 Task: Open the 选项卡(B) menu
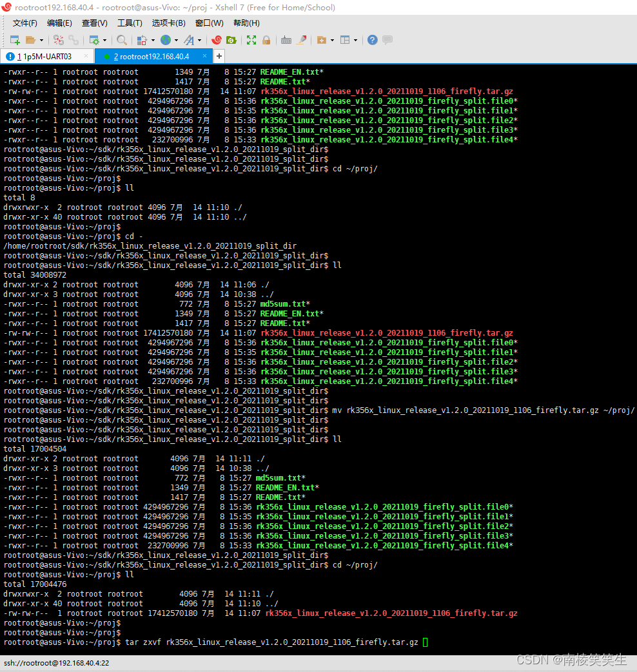tap(169, 23)
